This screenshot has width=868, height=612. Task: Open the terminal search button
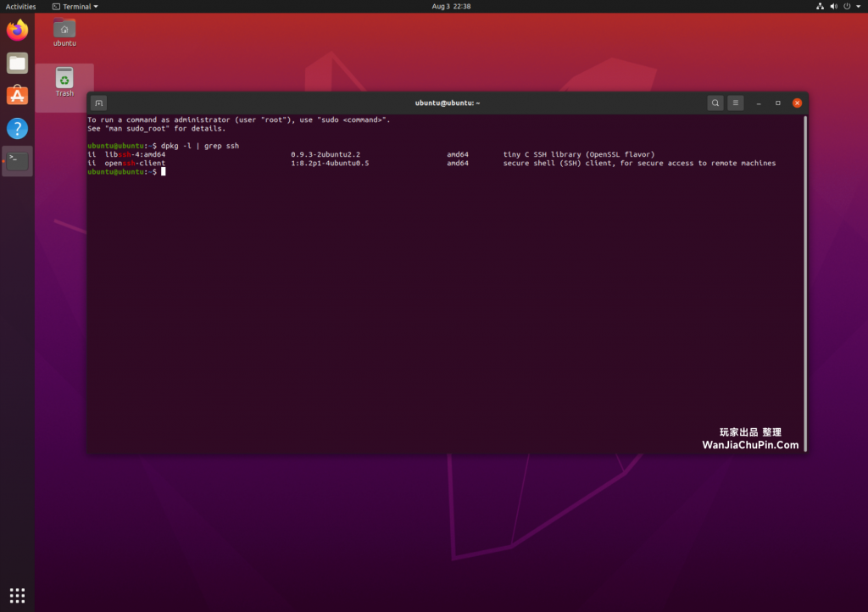[715, 103]
